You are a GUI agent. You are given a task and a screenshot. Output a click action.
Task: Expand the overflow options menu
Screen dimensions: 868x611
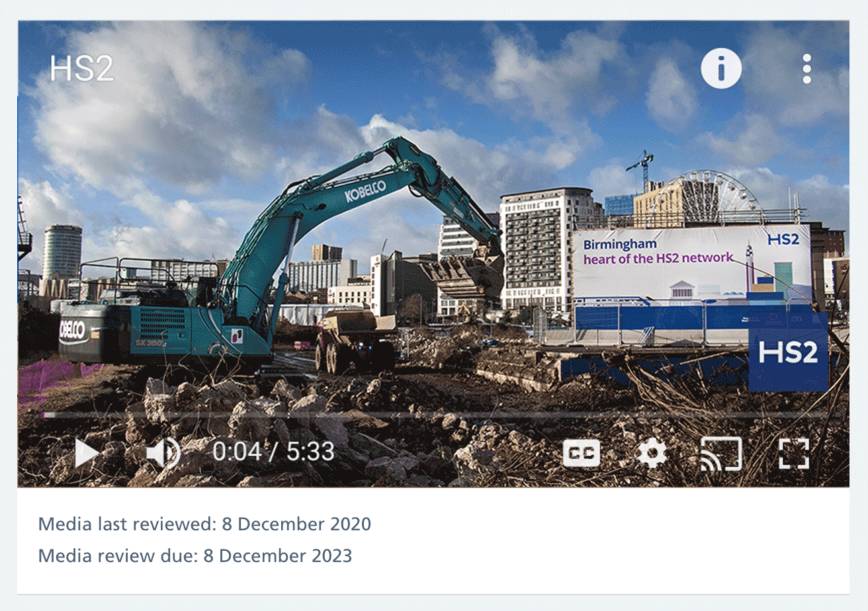[x=807, y=68]
